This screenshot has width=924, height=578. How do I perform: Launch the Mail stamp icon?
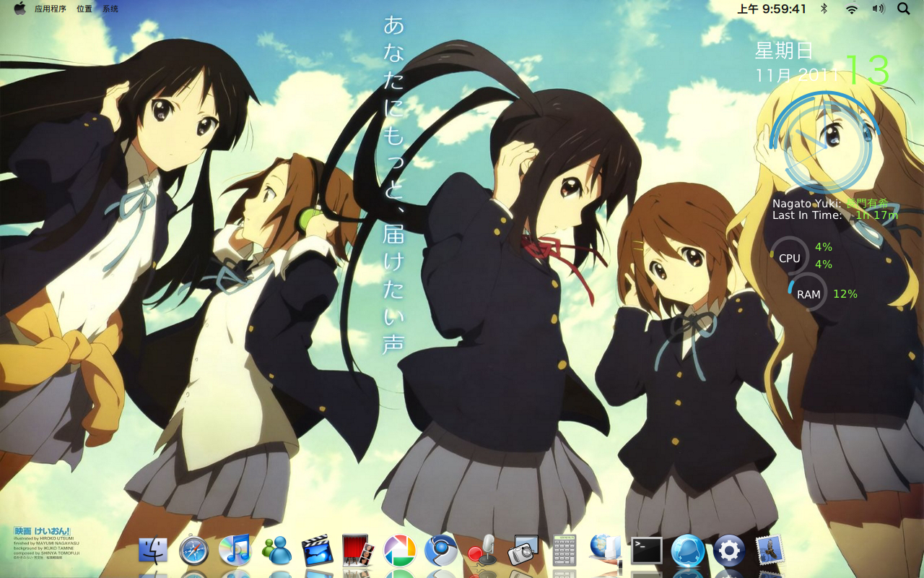pyautogui.click(x=770, y=551)
